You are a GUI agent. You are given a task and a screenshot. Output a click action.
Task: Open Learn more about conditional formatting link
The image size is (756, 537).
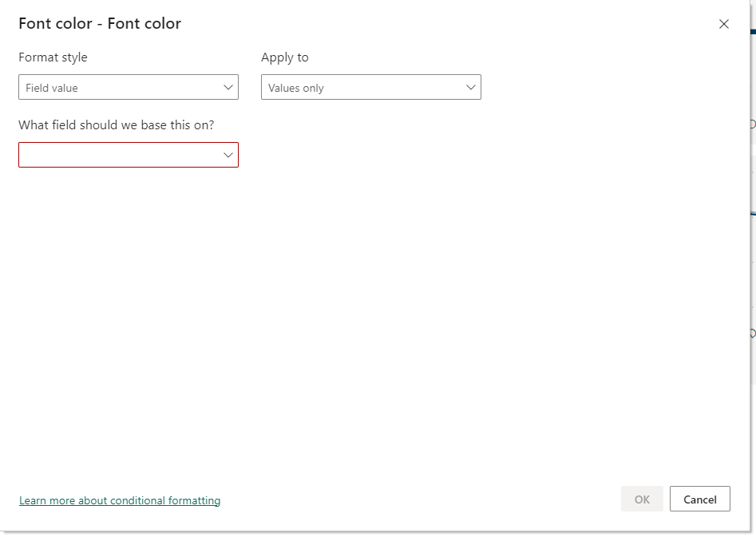tap(120, 500)
